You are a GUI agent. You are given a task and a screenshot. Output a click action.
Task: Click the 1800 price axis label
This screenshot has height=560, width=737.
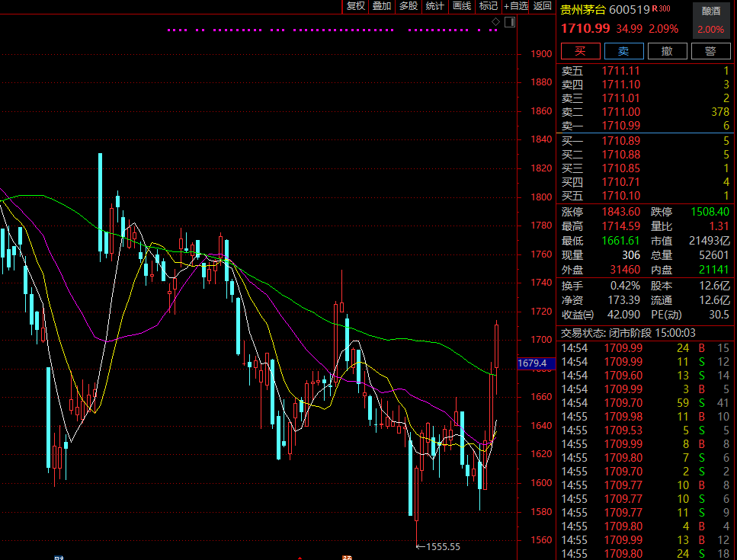(x=541, y=197)
